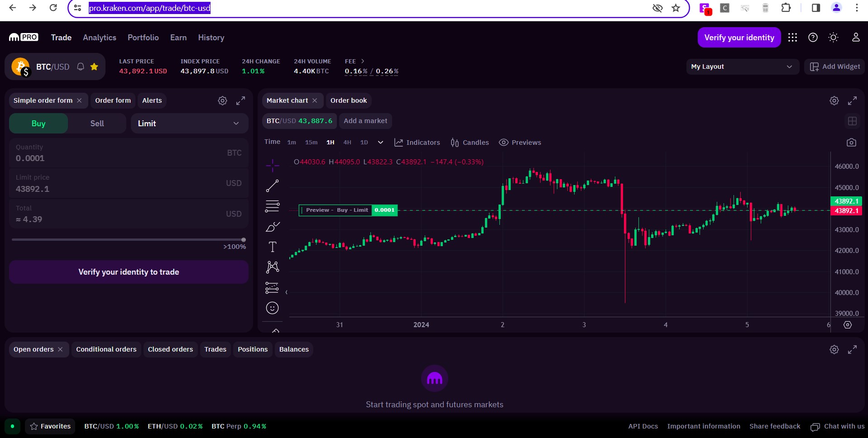Open the Limit order type dropdown

pos(189,124)
